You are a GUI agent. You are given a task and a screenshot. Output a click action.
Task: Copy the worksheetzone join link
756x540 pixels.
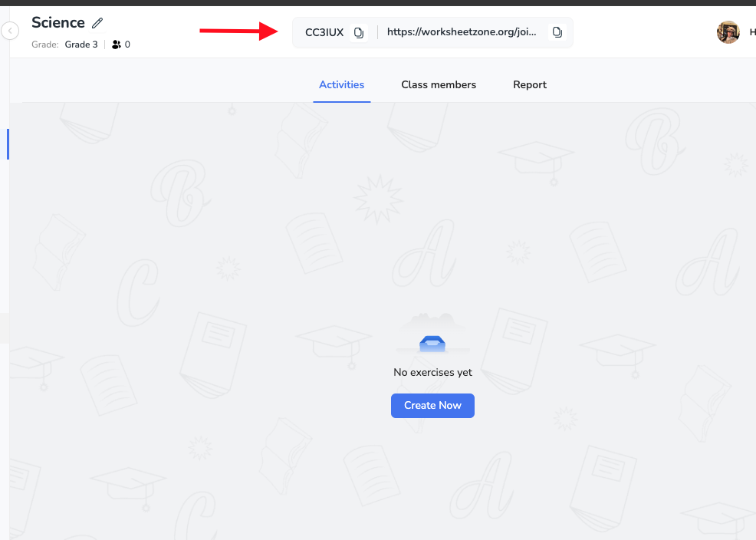tap(557, 32)
